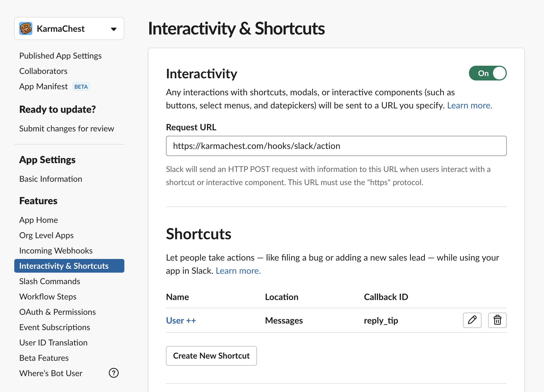Click the App Settings heading
The height and width of the screenshot is (392, 544).
pos(47,160)
